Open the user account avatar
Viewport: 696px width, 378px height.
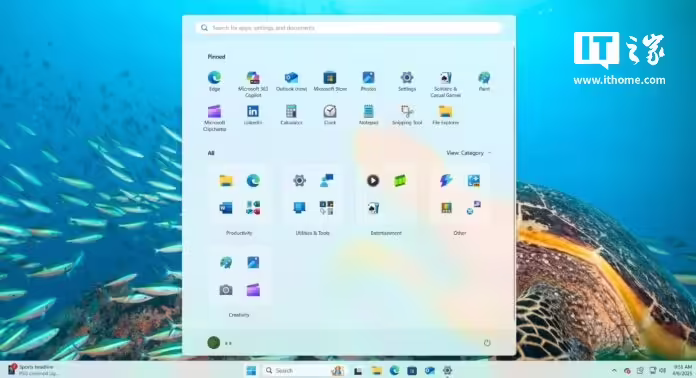pyautogui.click(x=214, y=343)
